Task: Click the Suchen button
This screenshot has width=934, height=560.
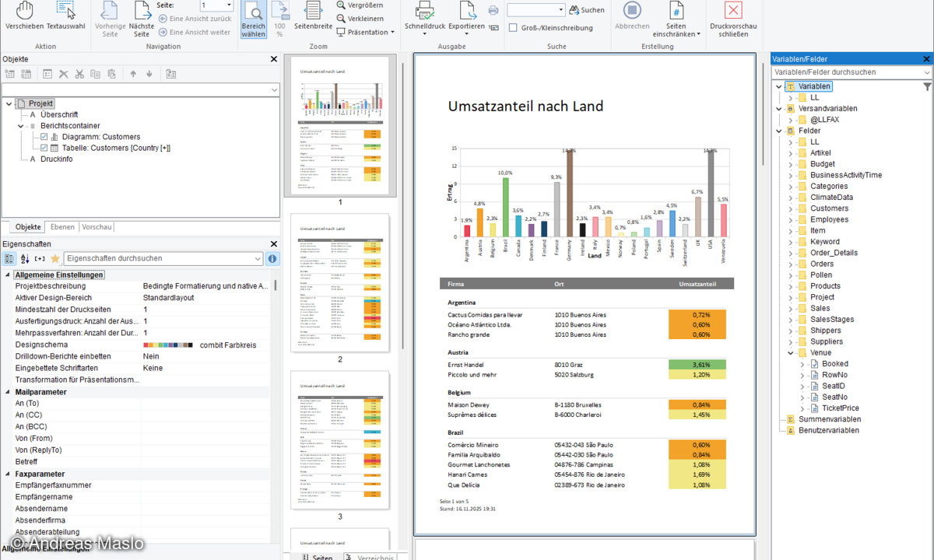Action: coord(586,10)
